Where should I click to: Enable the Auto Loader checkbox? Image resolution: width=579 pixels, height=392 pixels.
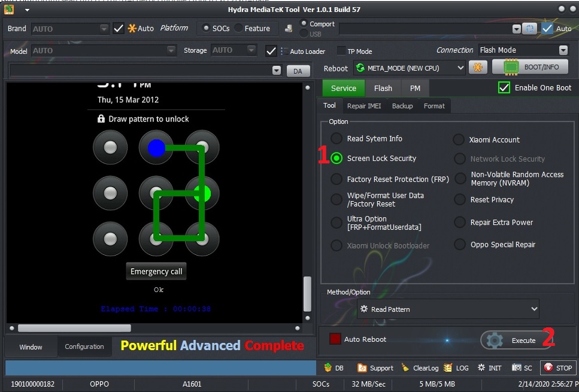click(x=271, y=51)
